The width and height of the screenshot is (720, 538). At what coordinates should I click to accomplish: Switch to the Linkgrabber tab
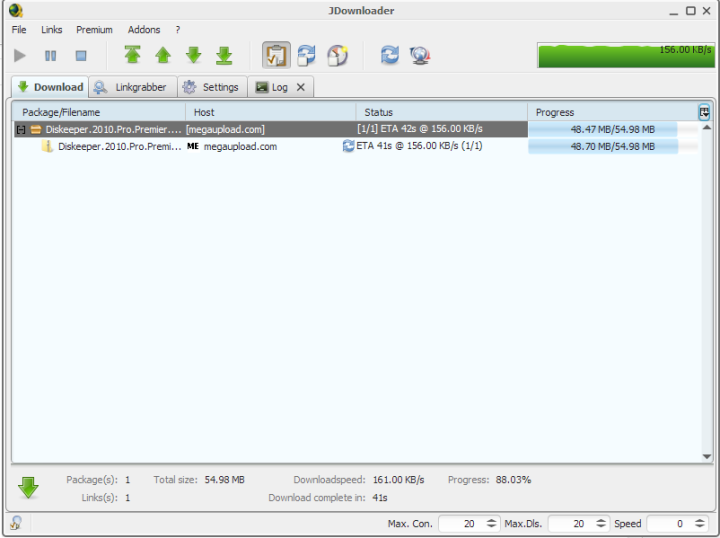[133, 87]
